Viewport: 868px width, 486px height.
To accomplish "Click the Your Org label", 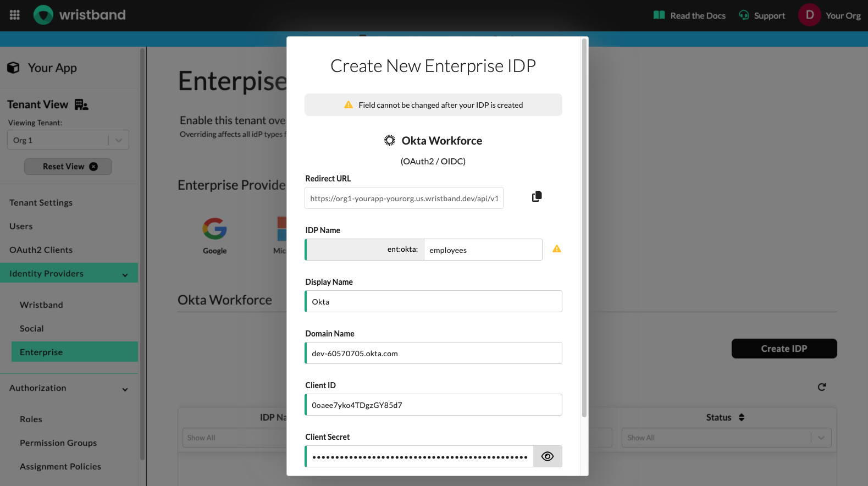I will click(x=843, y=16).
